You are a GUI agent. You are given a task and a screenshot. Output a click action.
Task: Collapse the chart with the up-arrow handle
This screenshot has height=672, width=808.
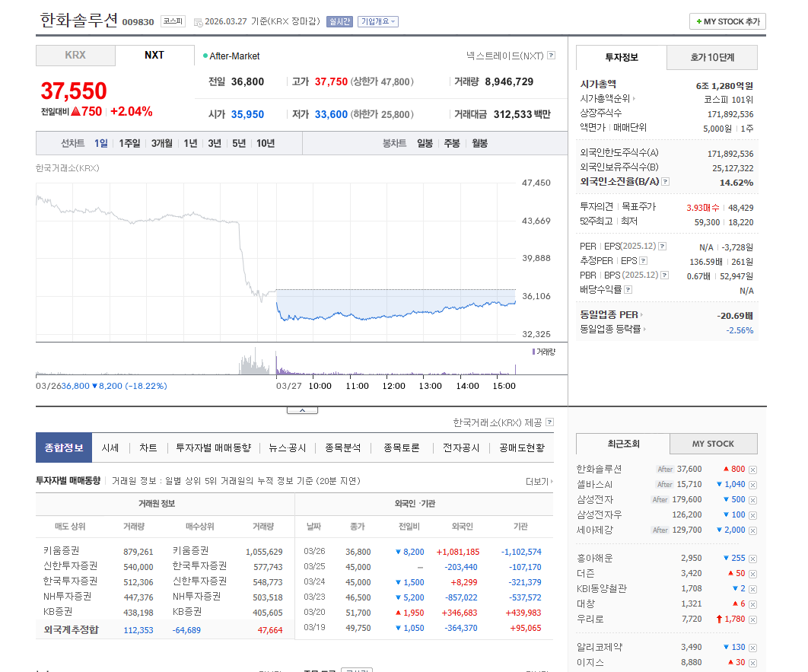(x=303, y=410)
